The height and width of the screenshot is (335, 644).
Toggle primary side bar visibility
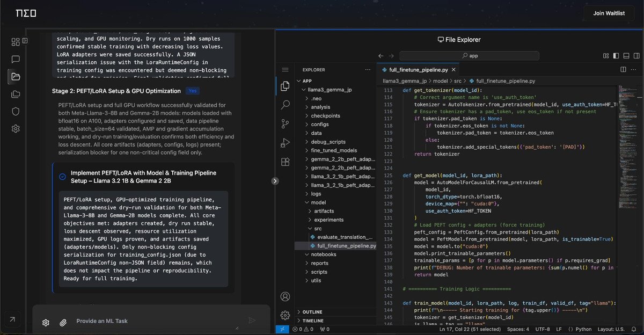616,56
